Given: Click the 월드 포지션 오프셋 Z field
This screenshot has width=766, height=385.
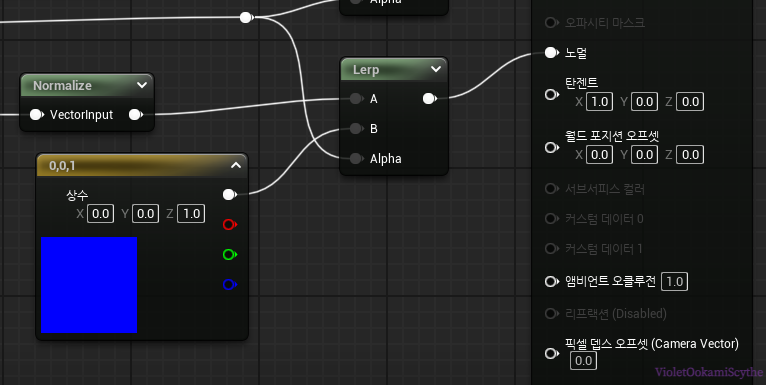Looking at the screenshot, I should click(690, 154).
